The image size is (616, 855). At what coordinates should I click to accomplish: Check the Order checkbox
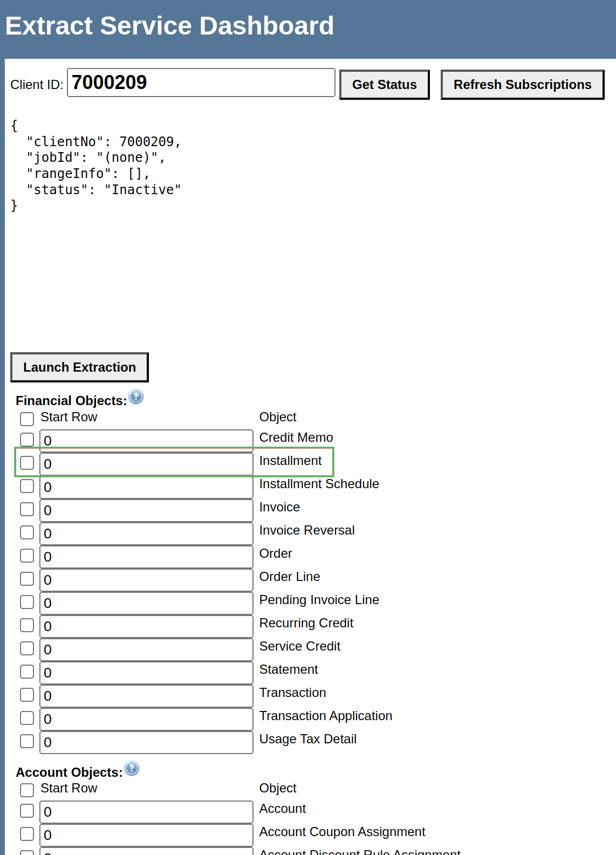[x=27, y=556]
